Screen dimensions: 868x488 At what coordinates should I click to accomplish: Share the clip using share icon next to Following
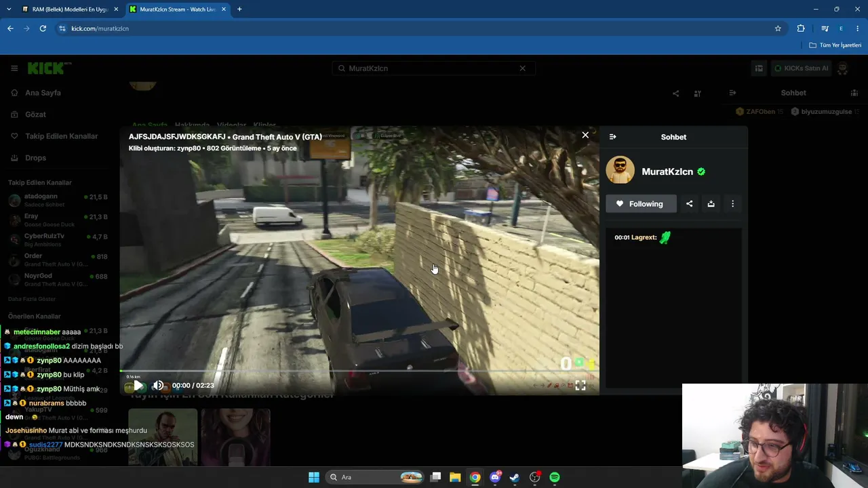pos(689,204)
